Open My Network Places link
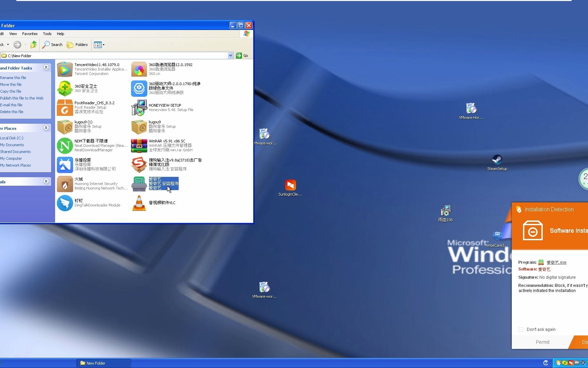The width and height of the screenshot is (588, 368). (x=15, y=165)
